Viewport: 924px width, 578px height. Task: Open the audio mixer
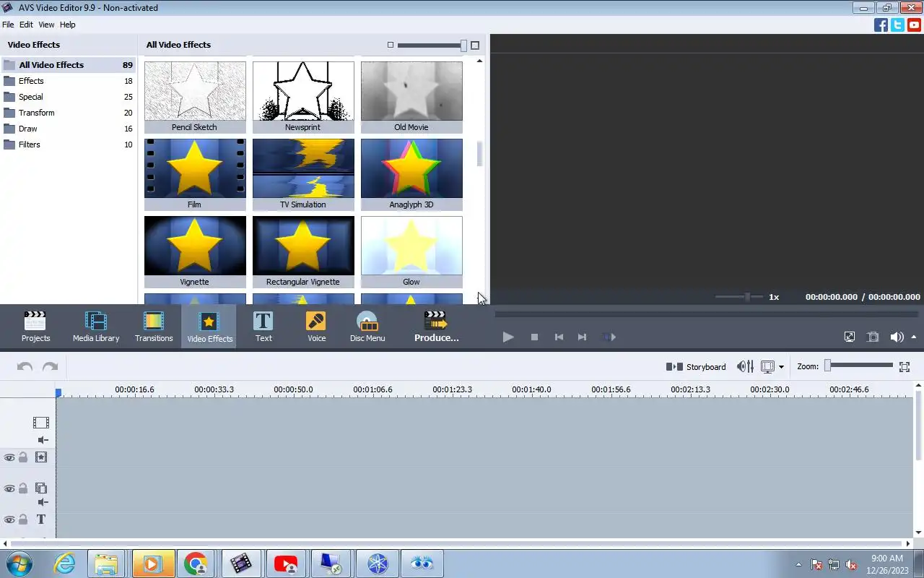pos(745,367)
